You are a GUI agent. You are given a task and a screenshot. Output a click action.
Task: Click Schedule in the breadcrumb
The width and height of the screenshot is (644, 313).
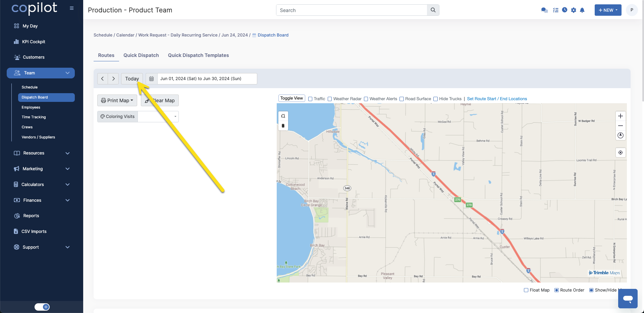pos(103,35)
